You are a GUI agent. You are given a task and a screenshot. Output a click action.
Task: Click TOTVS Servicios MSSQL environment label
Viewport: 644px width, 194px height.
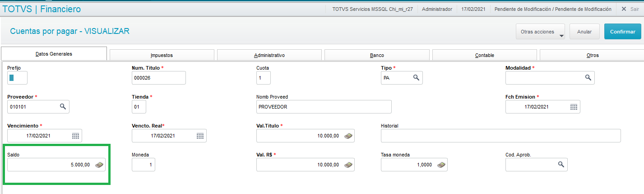click(372, 9)
